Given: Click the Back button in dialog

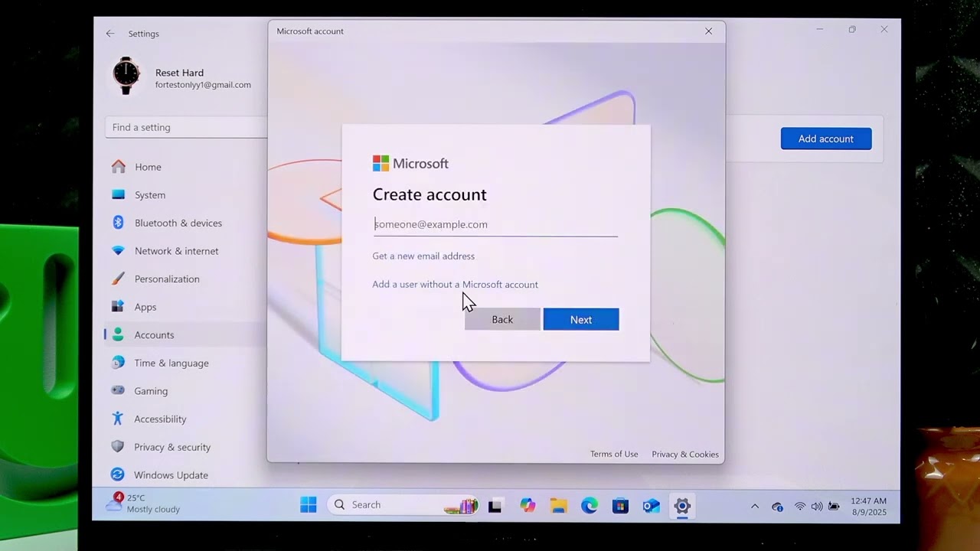Looking at the screenshot, I should tap(502, 319).
